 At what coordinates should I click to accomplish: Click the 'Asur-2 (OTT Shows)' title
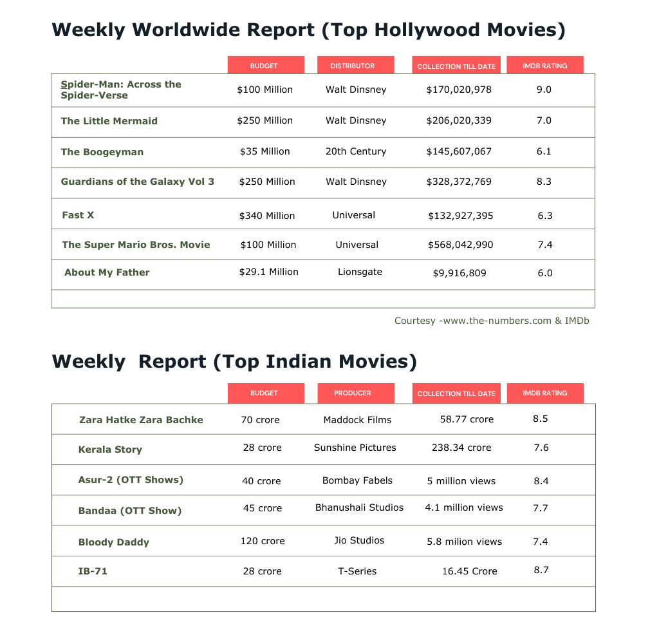click(131, 480)
